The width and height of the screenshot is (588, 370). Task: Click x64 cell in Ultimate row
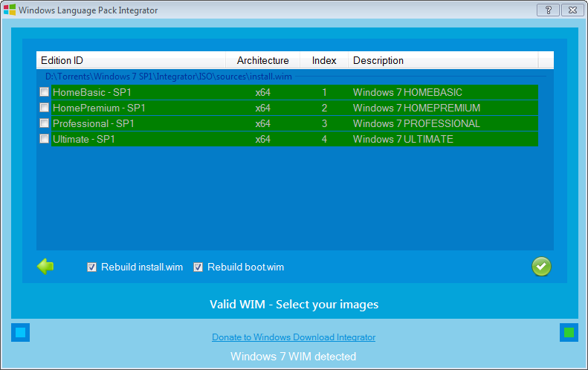point(263,140)
